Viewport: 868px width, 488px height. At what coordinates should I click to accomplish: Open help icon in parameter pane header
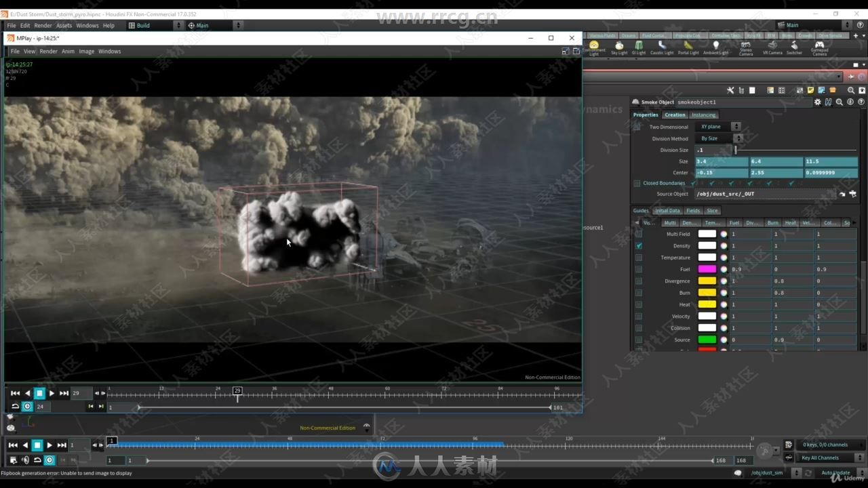(861, 102)
